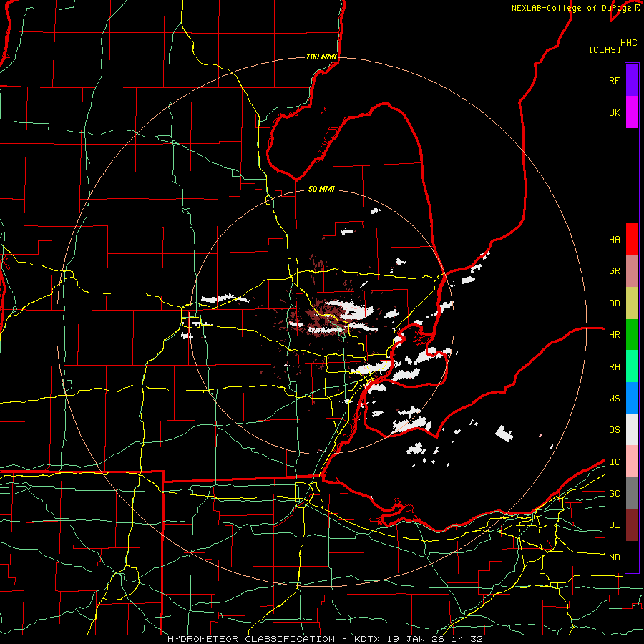Click the BI dark red legend swatch
The width and height of the screenshot is (644, 644).
coord(632,525)
